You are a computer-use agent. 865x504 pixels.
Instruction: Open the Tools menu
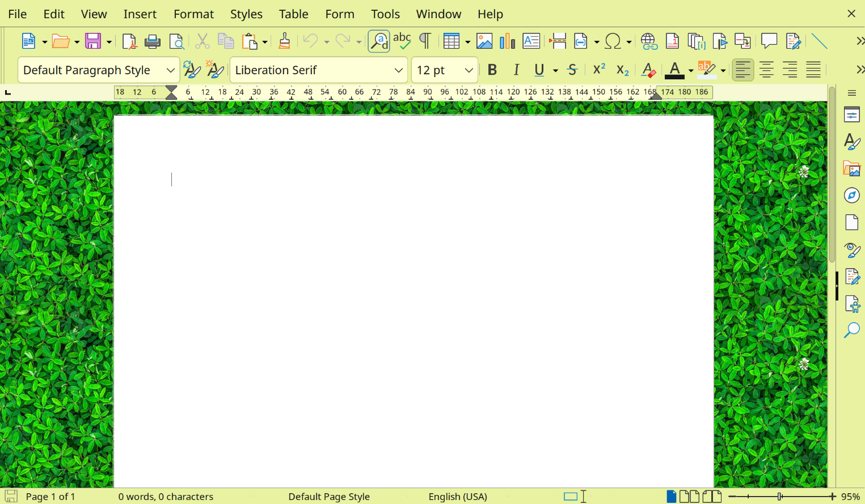(385, 14)
